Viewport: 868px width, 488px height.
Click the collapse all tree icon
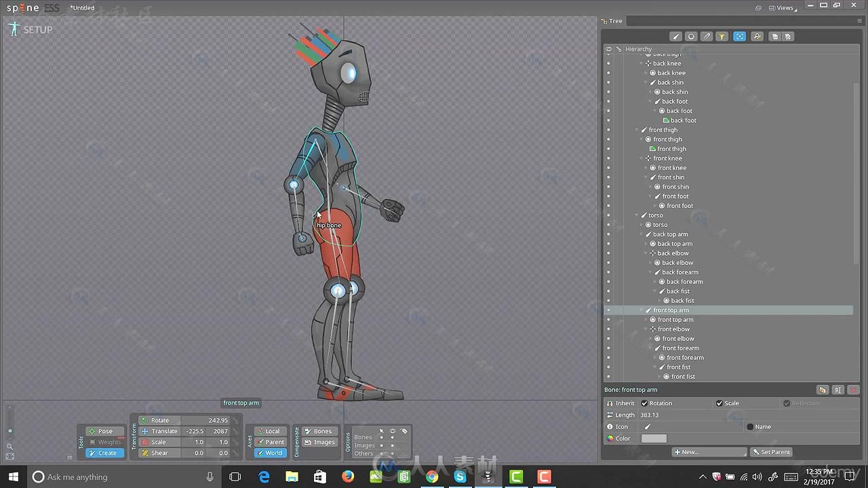788,37
